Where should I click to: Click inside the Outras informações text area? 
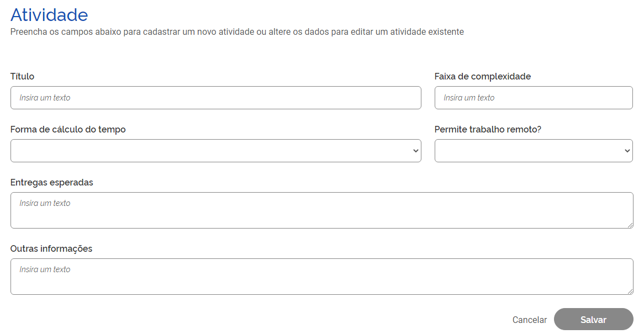pyautogui.click(x=321, y=277)
